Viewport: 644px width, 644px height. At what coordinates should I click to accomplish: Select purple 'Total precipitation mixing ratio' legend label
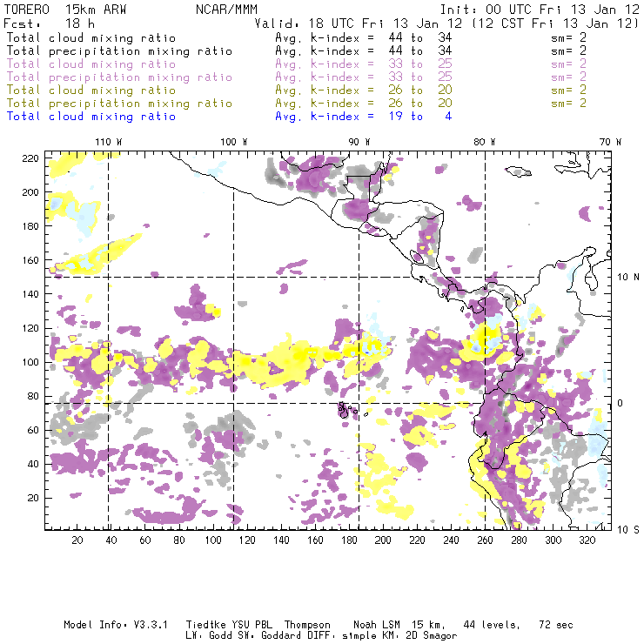pos(119,77)
